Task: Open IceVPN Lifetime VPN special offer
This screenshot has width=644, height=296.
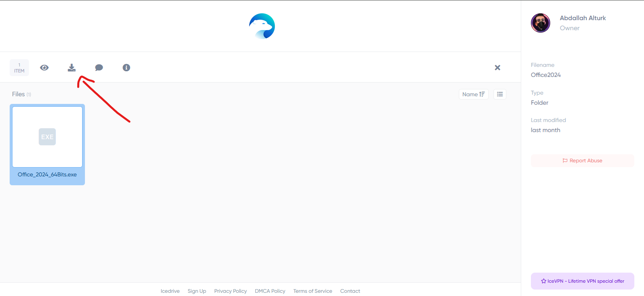Action: pyautogui.click(x=582, y=281)
